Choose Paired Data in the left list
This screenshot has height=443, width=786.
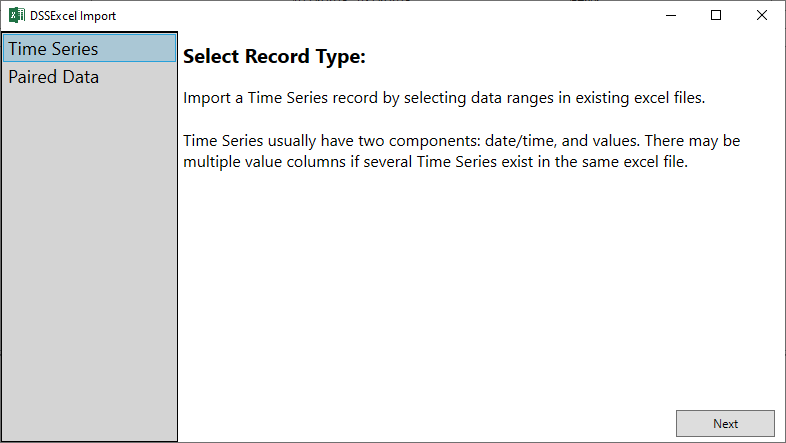tap(90, 77)
